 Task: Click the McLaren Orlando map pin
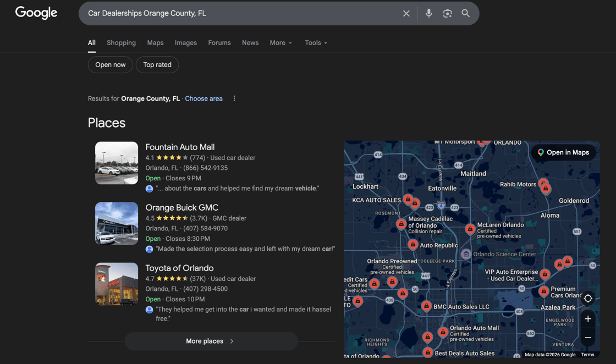pos(470,229)
